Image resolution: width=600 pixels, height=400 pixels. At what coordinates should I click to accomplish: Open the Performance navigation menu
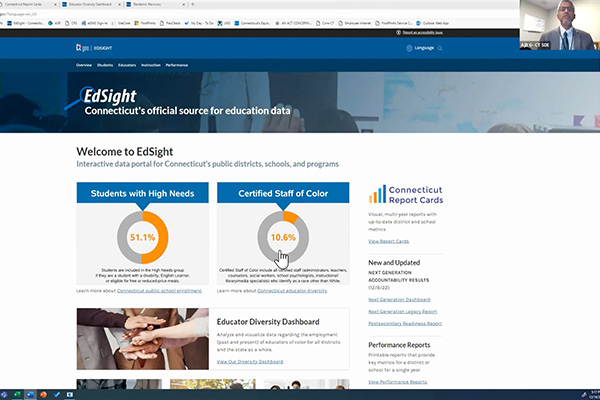[176, 65]
